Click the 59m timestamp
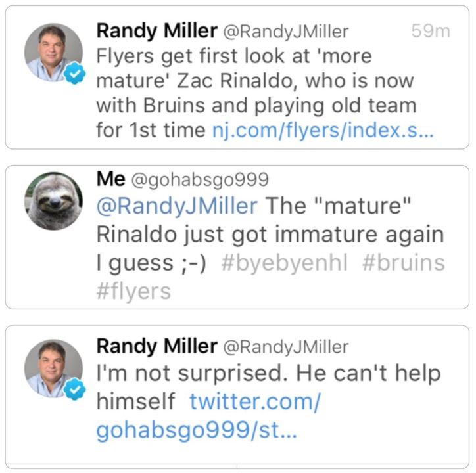The width and height of the screenshot is (476, 473). [429, 31]
